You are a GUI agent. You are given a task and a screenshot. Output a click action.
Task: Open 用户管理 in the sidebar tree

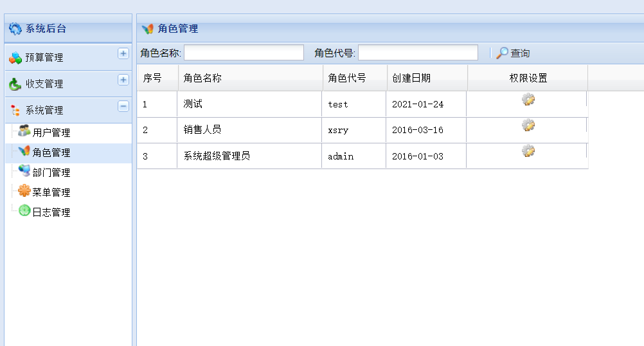click(51, 132)
